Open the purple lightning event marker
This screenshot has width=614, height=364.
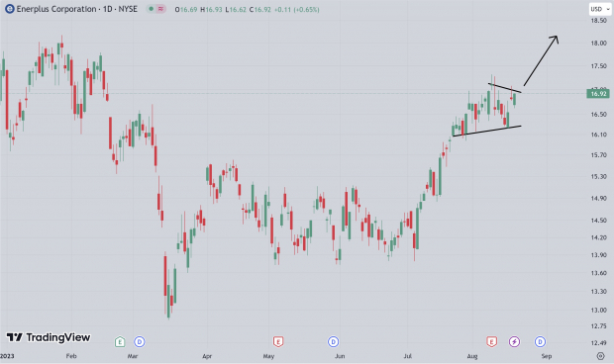[x=514, y=342]
